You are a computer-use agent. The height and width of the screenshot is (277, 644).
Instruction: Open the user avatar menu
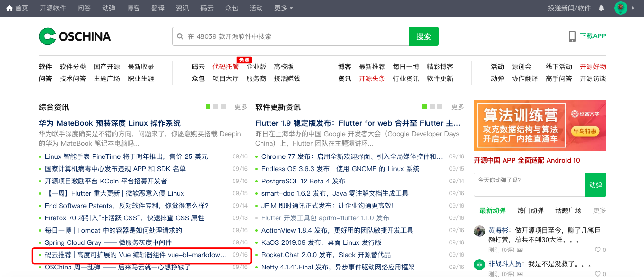(621, 8)
